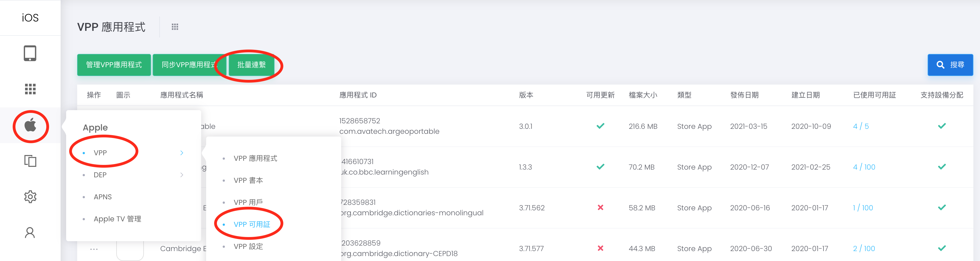980x261 pixels.
Task: Expand the DEP submenu chevron
Action: [181, 175]
